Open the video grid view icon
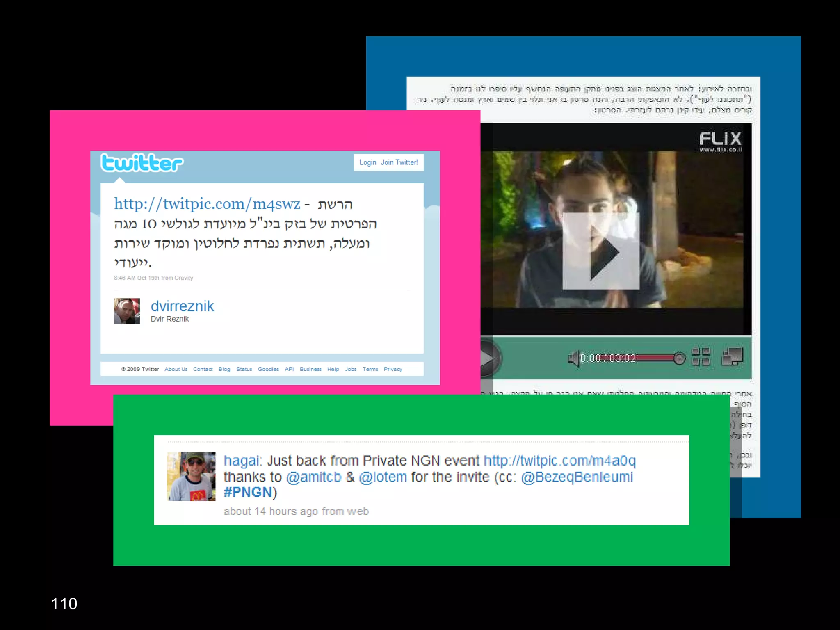The image size is (840, 630). coord(701,356)
